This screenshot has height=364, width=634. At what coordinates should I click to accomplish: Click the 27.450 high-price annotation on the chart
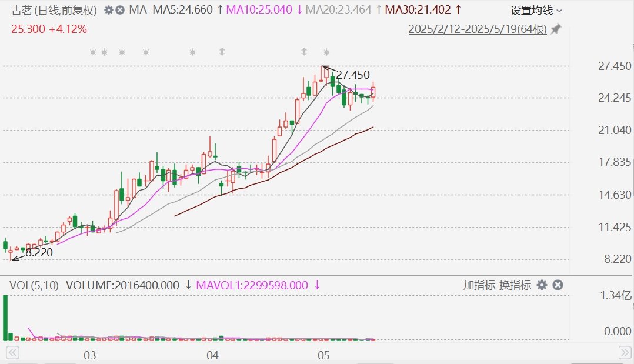pyautogui.click(x=353, y=75)
